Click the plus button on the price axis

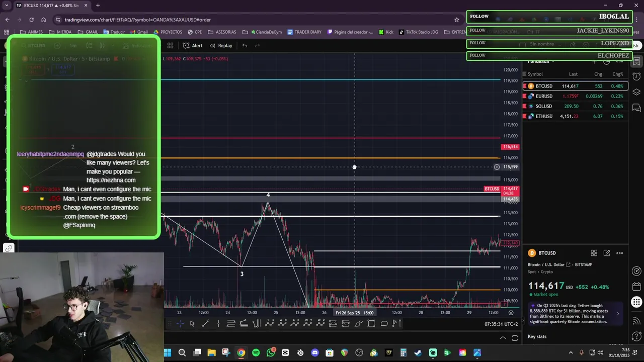(x=497, y=167)
